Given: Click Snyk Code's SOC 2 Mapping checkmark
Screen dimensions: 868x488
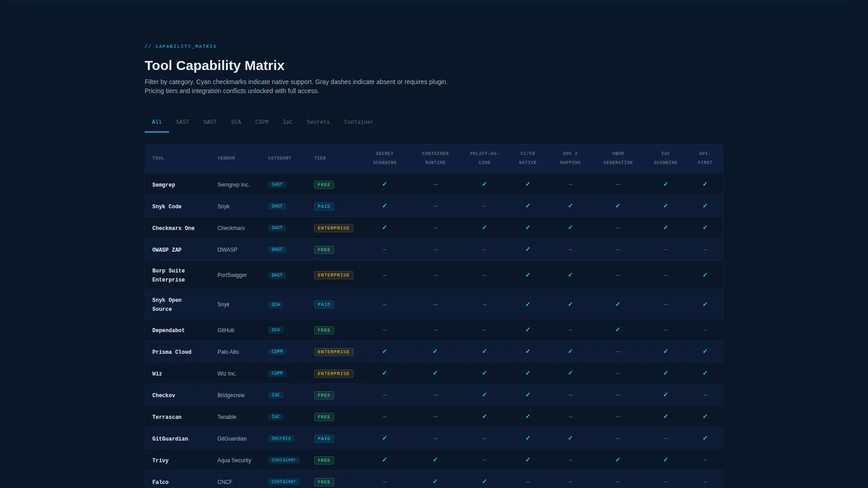Looking at the screenshot, I should pos(571,206).
